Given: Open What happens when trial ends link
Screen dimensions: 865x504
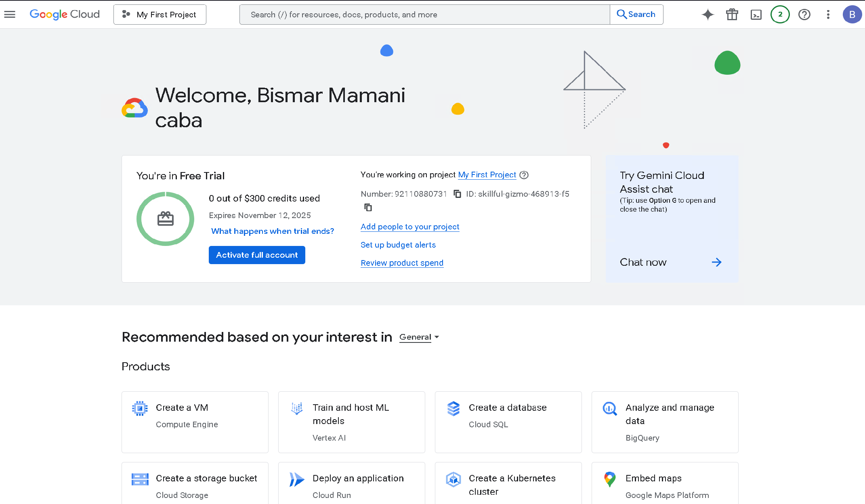Looking at the screenshot, I should (273, 231).
